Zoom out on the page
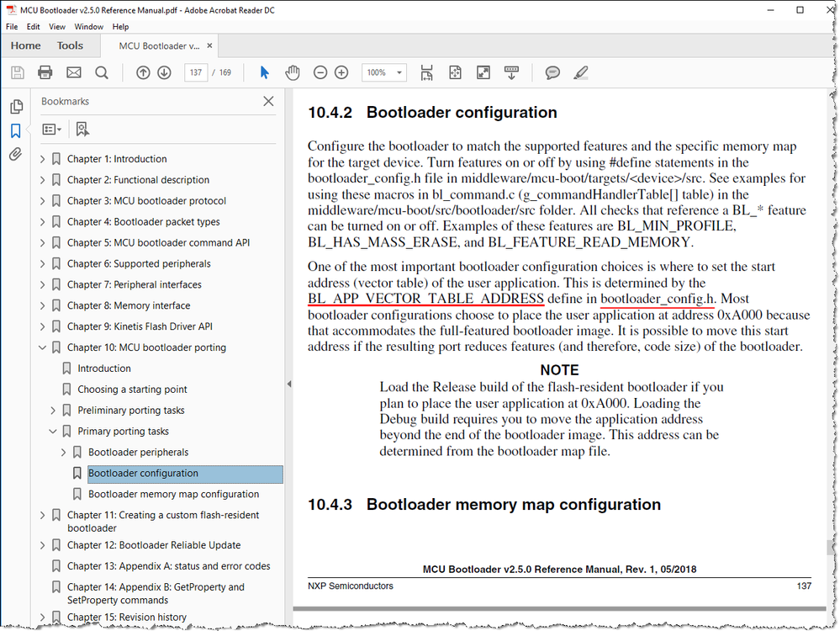The height and width of the screenshot is (631, 840). tap(320, 72)
